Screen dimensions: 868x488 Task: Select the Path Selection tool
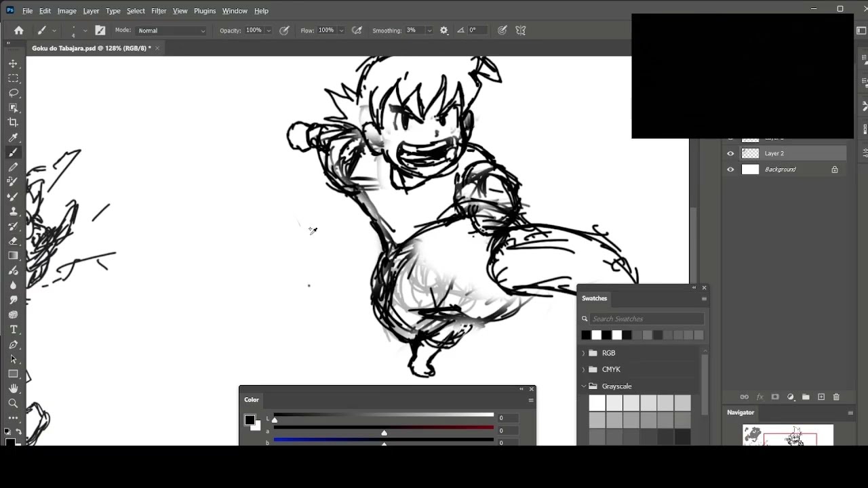[13, 359]
